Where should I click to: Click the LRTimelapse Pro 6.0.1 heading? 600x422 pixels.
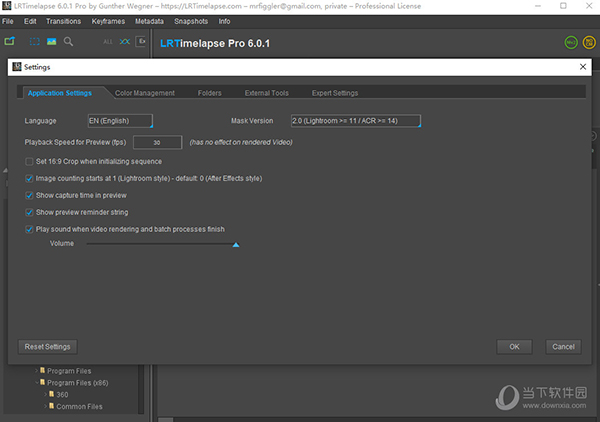pyautogui.click(x=215, y=43)
